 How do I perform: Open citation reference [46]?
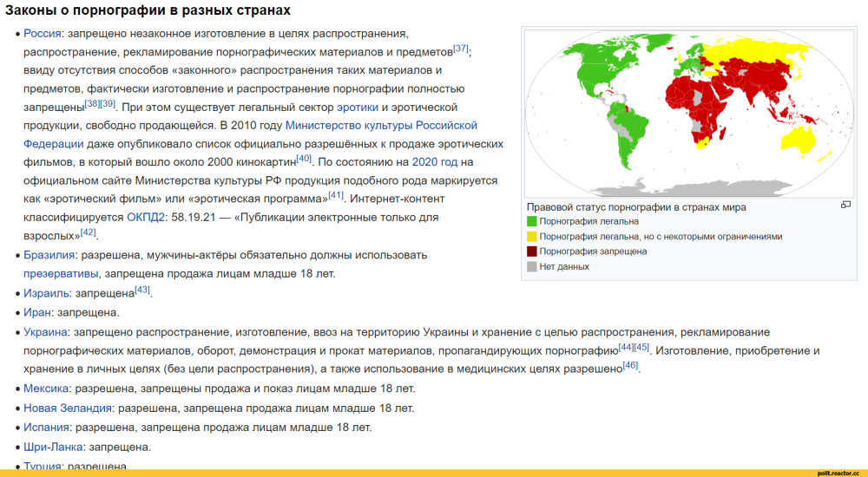coord(630,365)
